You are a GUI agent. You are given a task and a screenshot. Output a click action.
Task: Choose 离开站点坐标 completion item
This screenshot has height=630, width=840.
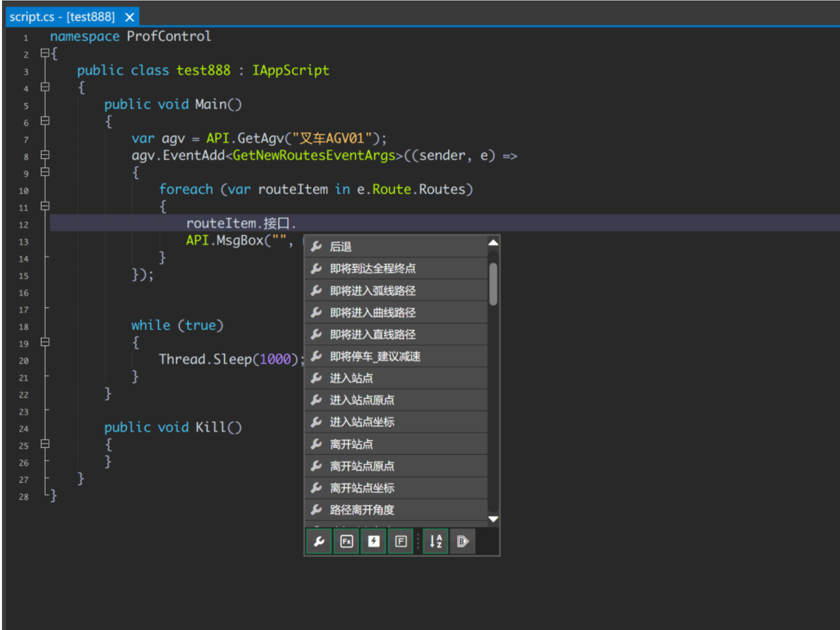pos(396,488)
